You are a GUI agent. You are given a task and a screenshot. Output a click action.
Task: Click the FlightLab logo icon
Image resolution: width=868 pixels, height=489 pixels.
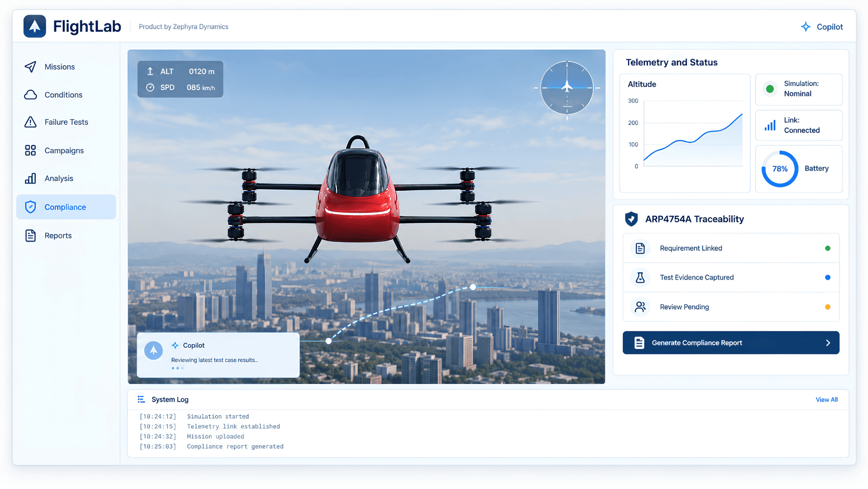[x=35, y=27]
